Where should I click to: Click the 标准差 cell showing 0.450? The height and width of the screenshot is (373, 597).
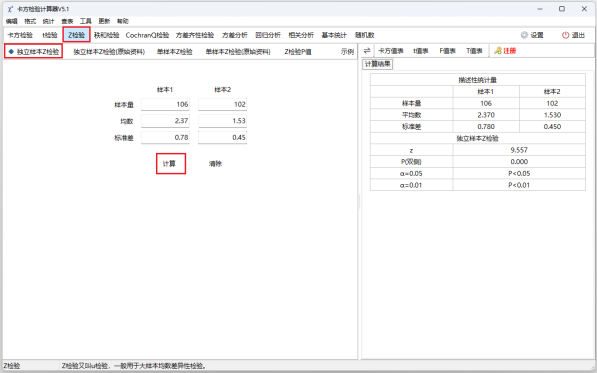[552, 127]
